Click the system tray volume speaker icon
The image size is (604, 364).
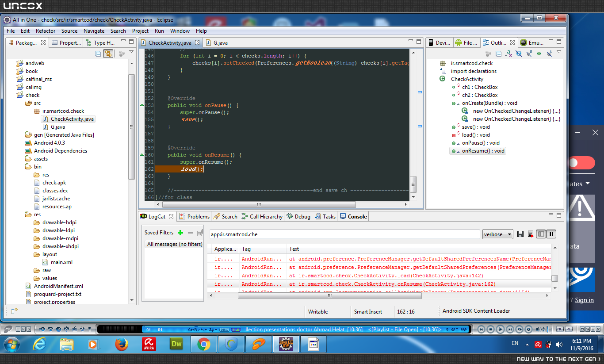[559, 344]
